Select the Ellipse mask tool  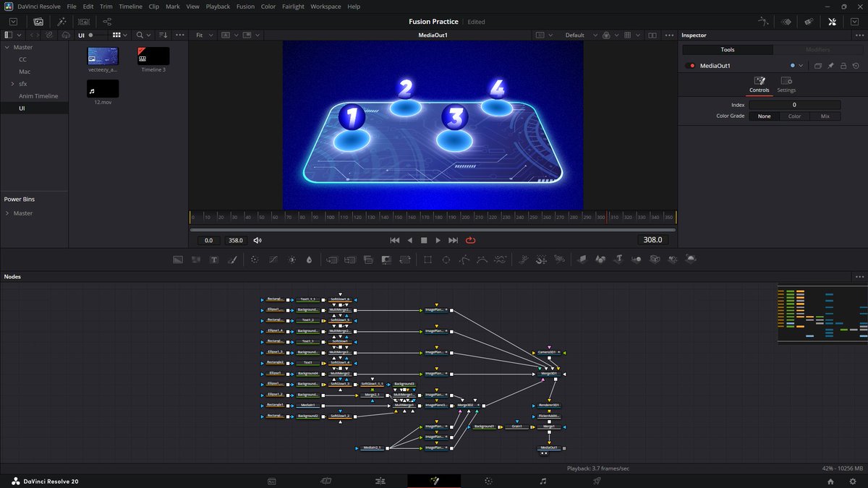(x=446, y=259)
